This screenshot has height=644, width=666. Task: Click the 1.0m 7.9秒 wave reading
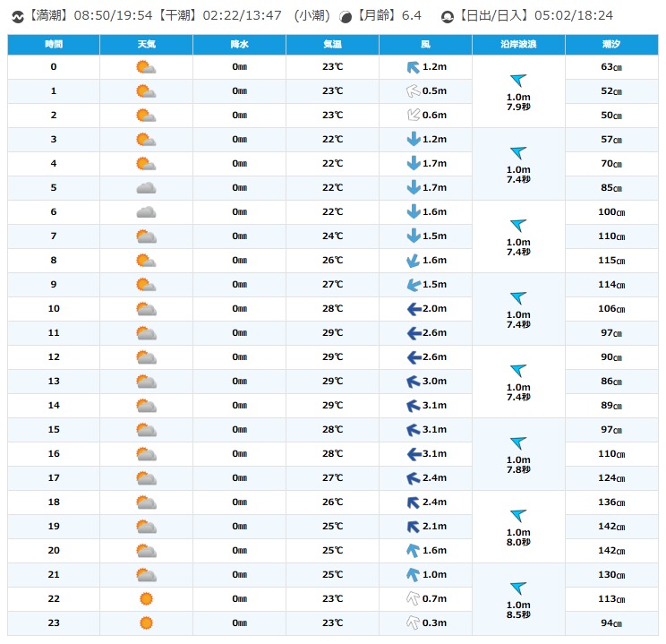[x=518, y=102]
